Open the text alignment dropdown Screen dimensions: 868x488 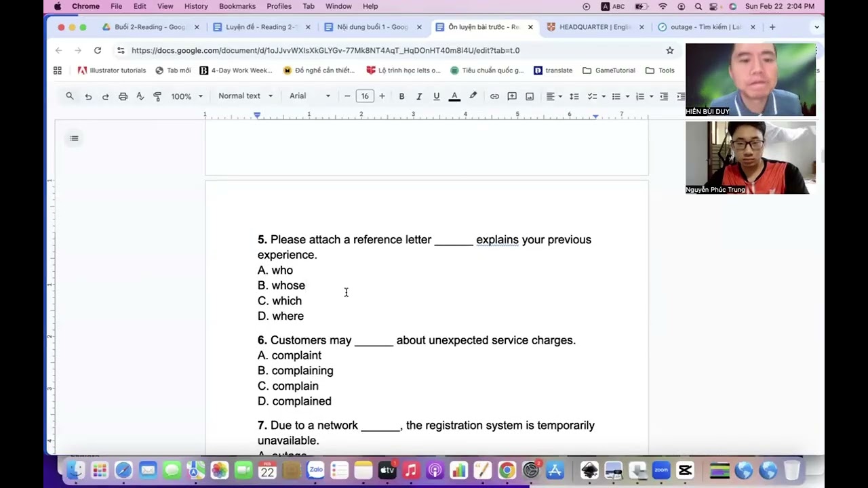coord(555,96)
